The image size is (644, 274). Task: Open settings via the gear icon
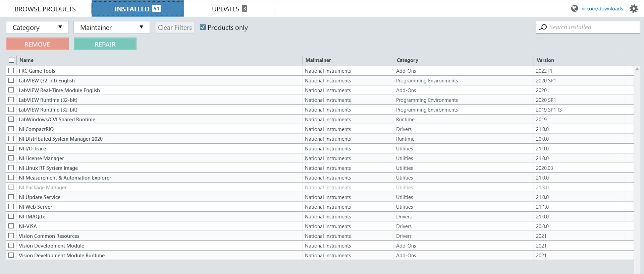[x=634, y=9]
